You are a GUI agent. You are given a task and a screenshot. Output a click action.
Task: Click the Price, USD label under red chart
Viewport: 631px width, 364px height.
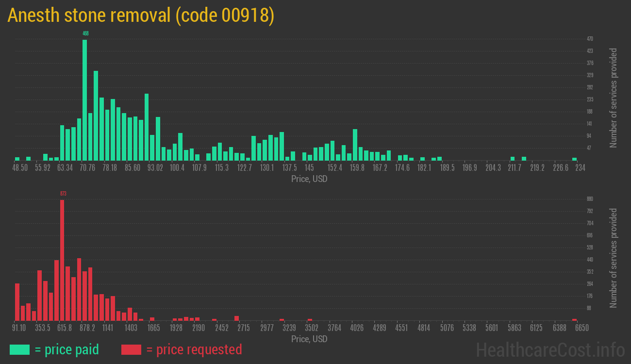[x=309, y=339]
